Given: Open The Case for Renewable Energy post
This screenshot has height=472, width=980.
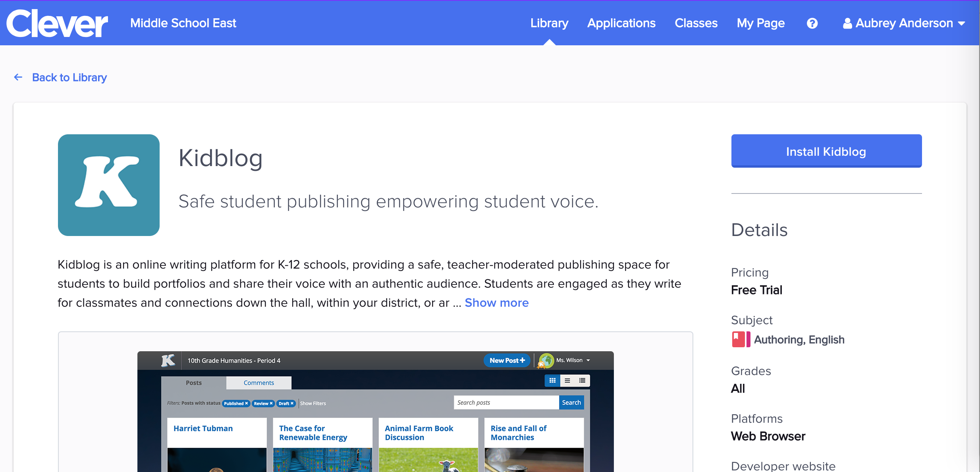Looking at the screenshot, I should (313, 433).
